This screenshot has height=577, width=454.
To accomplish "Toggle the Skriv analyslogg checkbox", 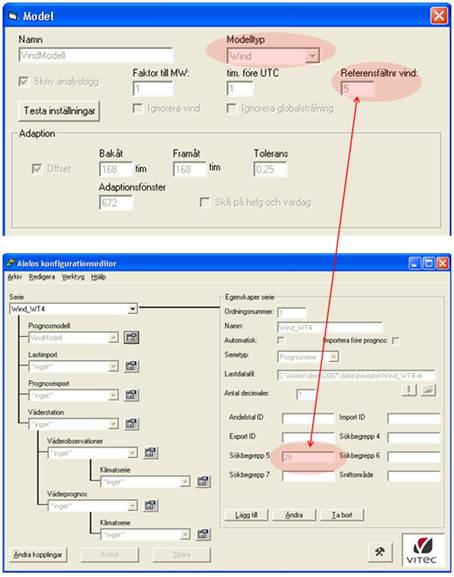I will [x=23, y=81].
